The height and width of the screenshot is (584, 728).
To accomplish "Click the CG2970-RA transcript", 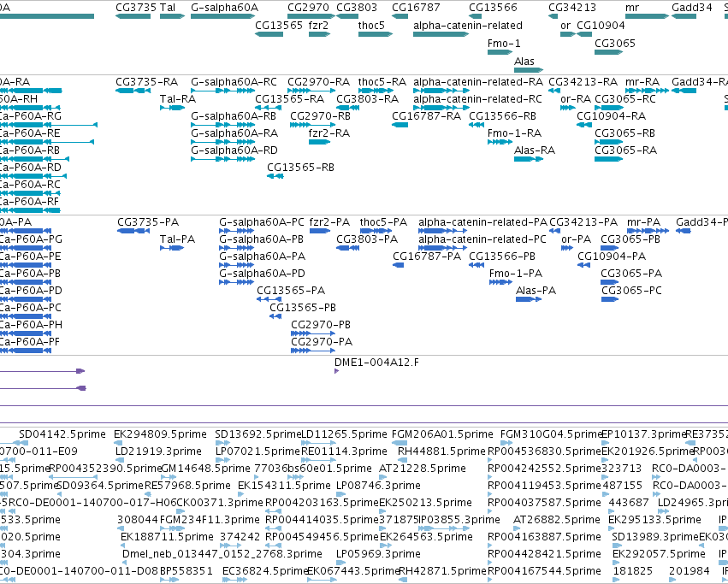I will pyautogui.click(x=311, y=91).
